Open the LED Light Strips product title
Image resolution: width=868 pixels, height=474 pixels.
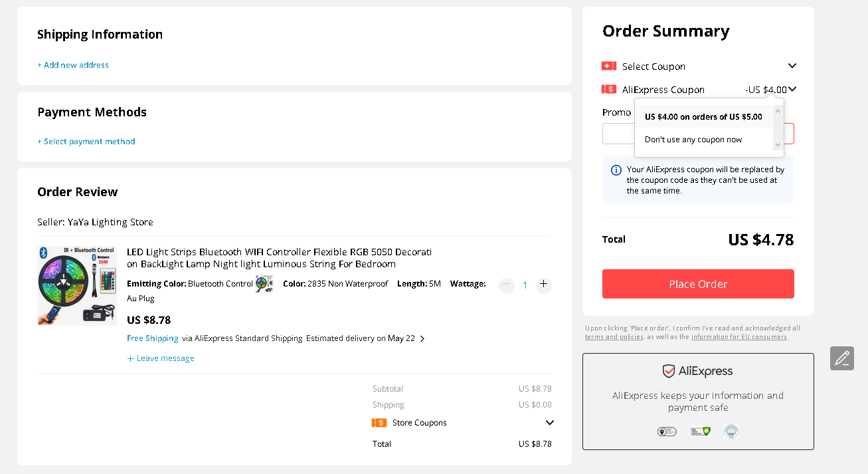(280, 258)
